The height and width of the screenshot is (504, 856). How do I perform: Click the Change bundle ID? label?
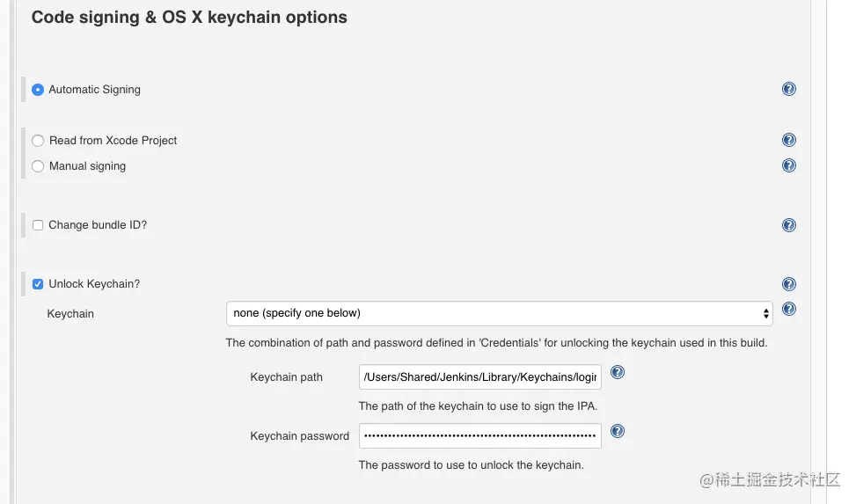[98, 225]
